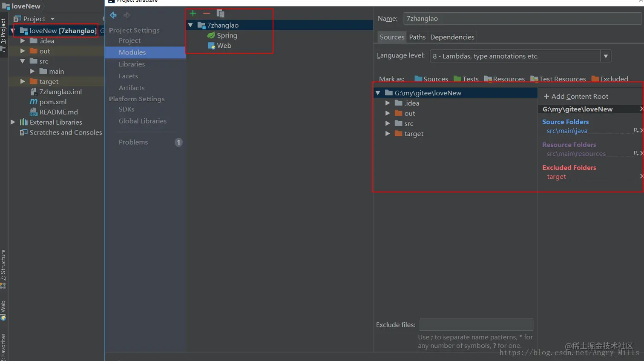This screenshot has width=644, height=361.
Task: Open the Web side tool tab
Action: pos(3,311)
